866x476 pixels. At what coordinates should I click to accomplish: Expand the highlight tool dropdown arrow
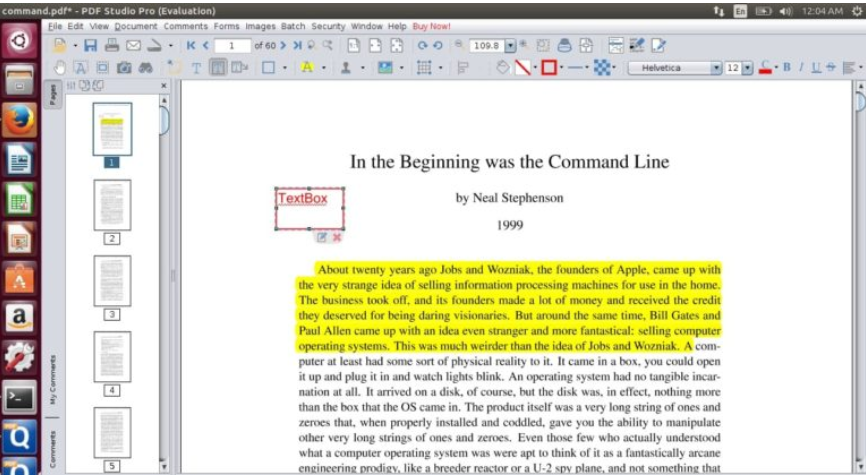click(x=324, y=68)
